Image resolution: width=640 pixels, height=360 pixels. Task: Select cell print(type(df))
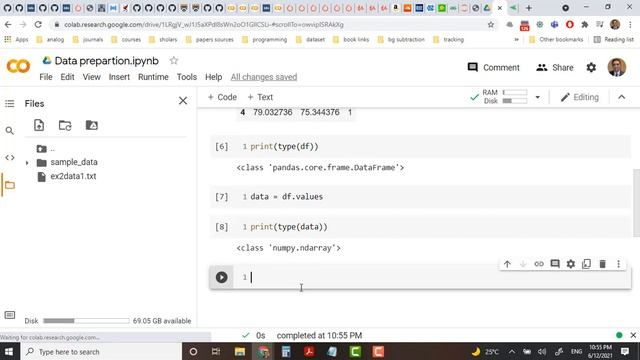coord(420,147)
